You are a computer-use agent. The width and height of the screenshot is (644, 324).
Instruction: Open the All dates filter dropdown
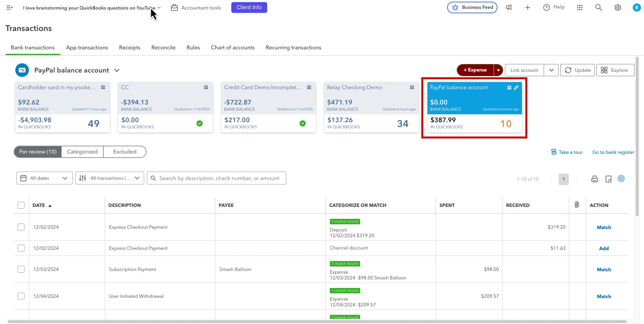[45, 178]
